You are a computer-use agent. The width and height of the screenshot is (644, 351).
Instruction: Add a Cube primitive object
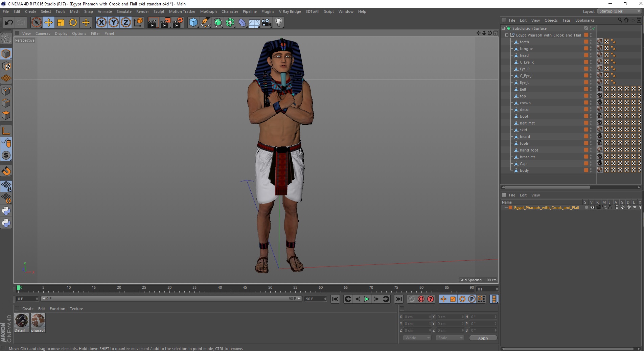(193, 23)
